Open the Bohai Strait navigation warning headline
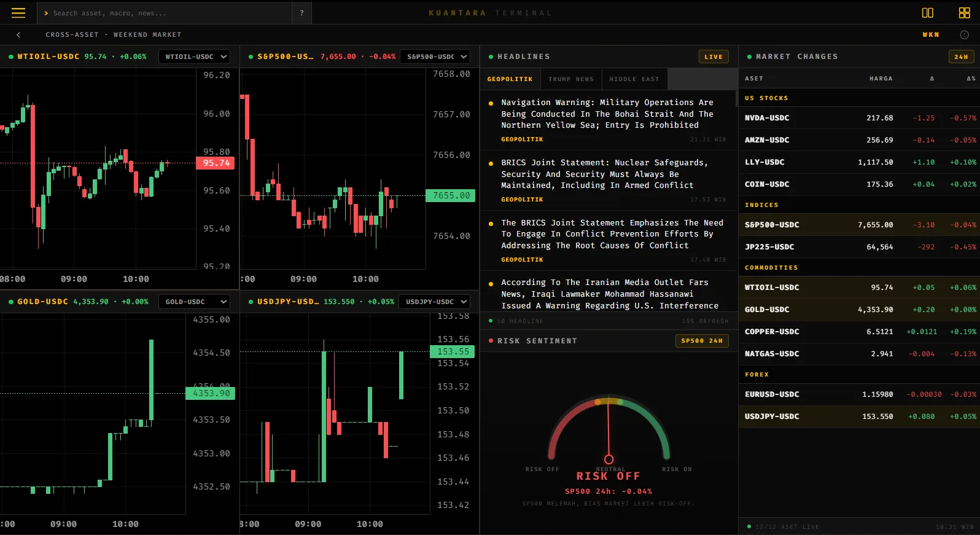The image size is (980, 535). [x=608, y=120]
